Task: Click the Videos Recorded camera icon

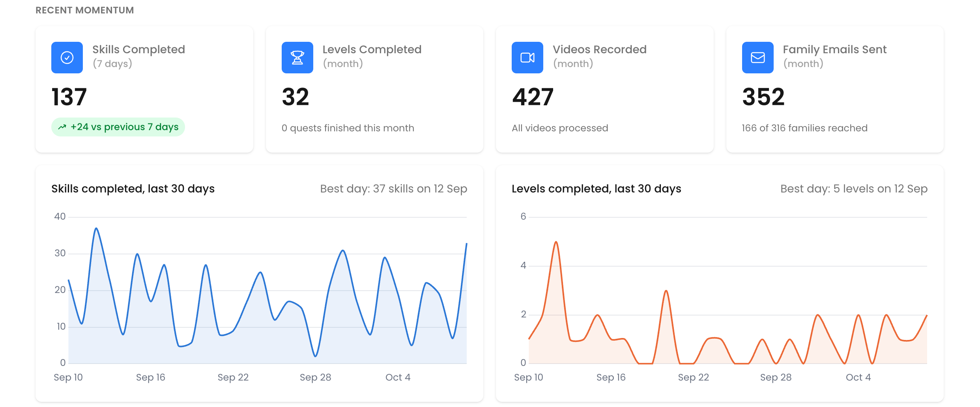Action: [527, 58]
